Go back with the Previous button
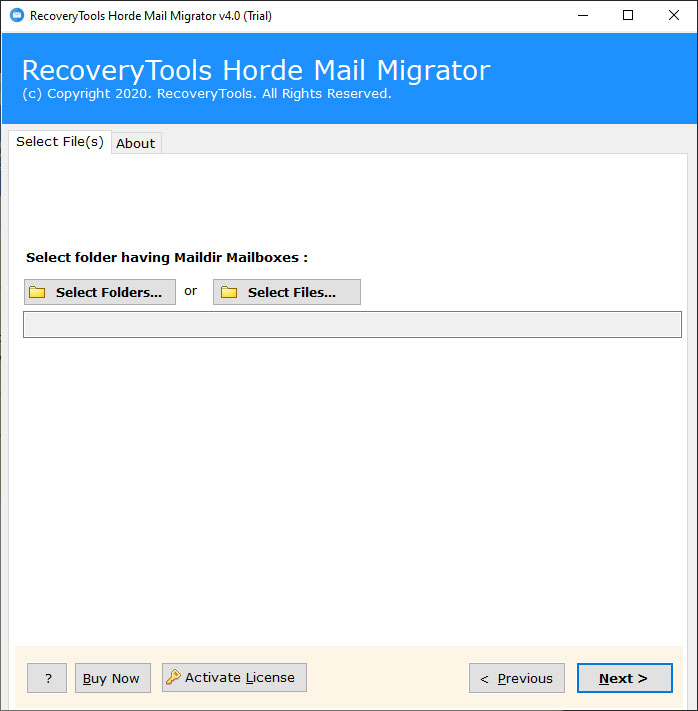The height and width of the screenshot is (711, 698). pyautogui.click(x=517, y=678)
